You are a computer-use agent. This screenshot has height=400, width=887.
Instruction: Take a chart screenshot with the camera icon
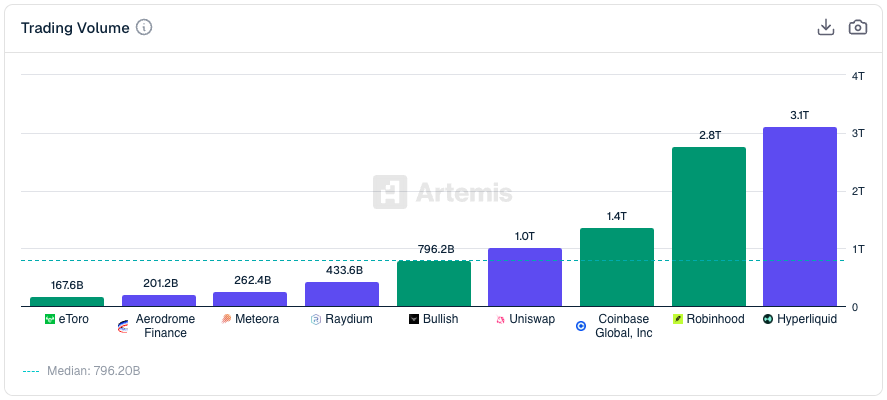(x=858, y=27)
